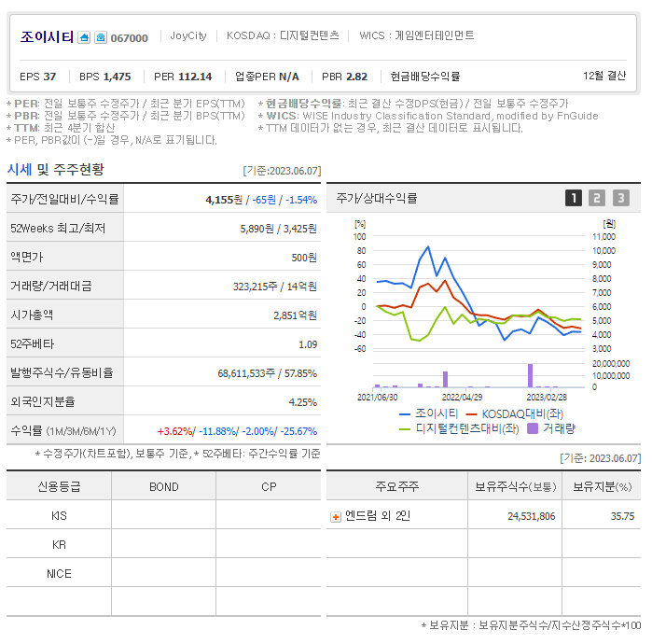This screenshot has height=644, width=652.
Task: Click the NICE rating row
Action: 163,574
